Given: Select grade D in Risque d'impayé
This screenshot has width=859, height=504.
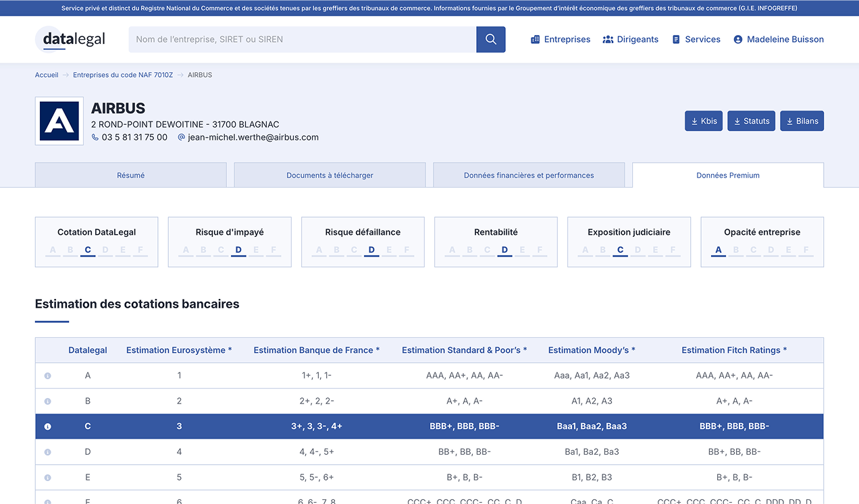Looking at the screenshot, I should [238, 250].
